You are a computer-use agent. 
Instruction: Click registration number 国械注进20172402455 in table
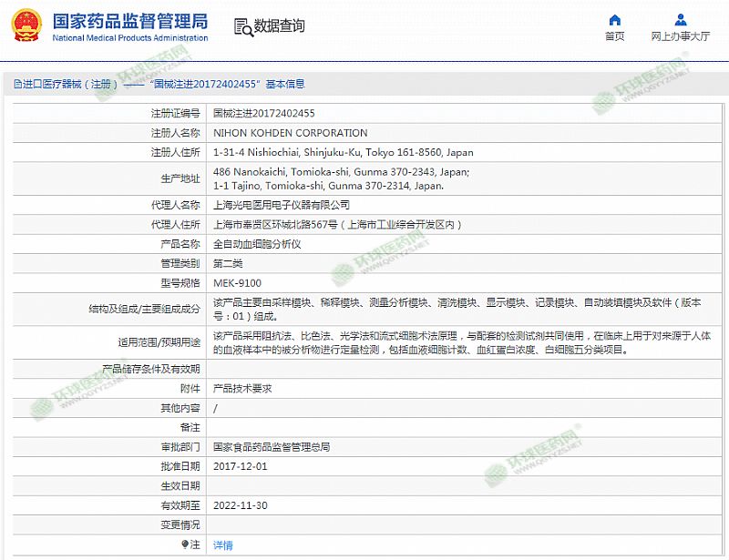263,114
